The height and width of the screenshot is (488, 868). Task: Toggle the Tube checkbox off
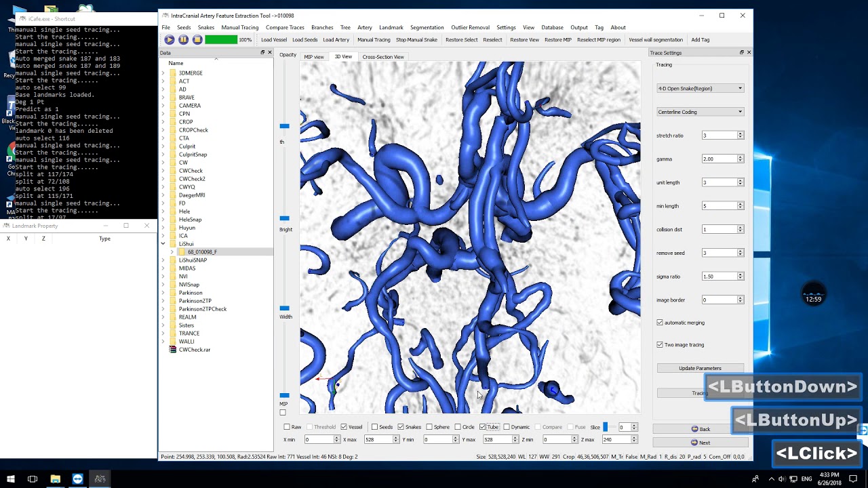[x=482, y=427]
